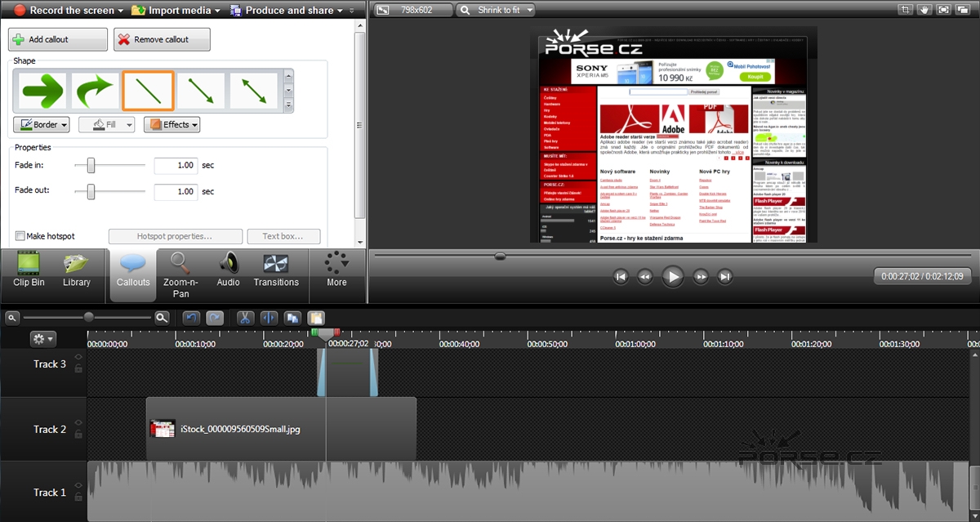
Task: Step backward in the preview
Action: [645, 277]
